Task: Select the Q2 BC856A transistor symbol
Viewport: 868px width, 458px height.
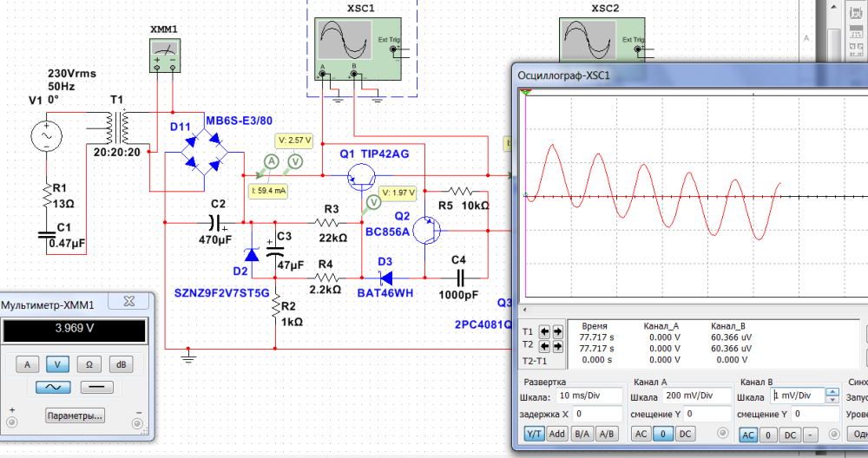Action: (425, 230)
